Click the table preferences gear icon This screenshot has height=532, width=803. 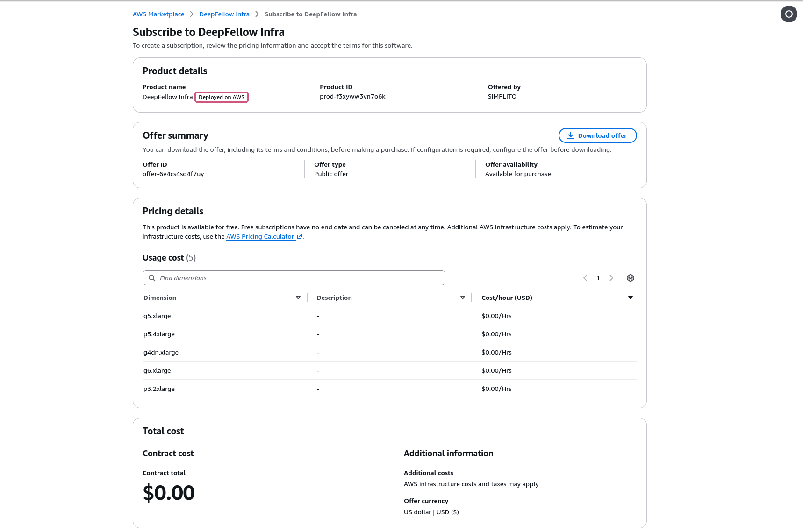click(x=630, y=278)
